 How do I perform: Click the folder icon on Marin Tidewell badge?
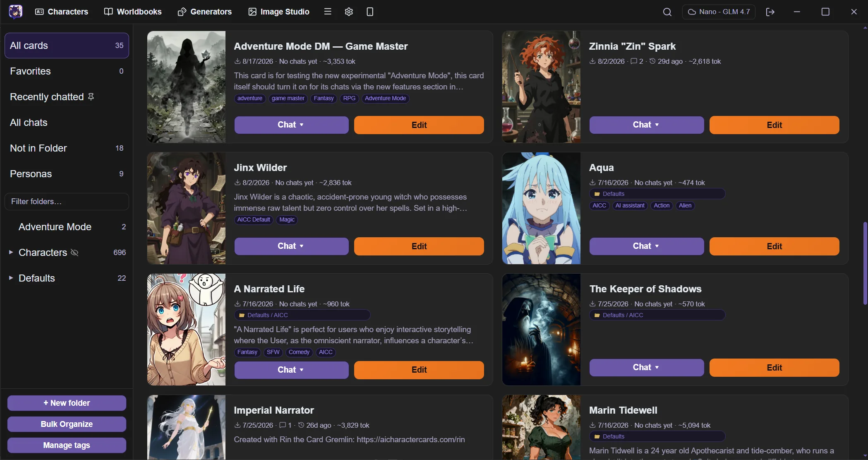(x=597, y=436)
